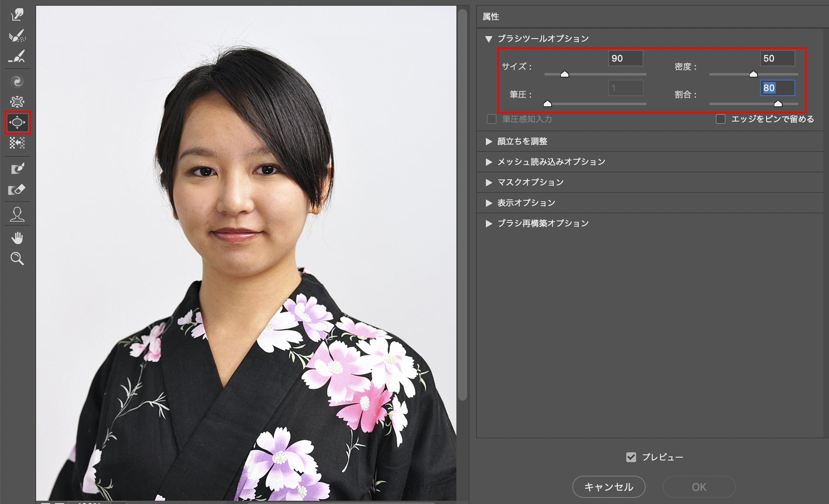The width and height of the screenshot is (829, 504).
Task: Select the Face tool
Action: [17, 214]
